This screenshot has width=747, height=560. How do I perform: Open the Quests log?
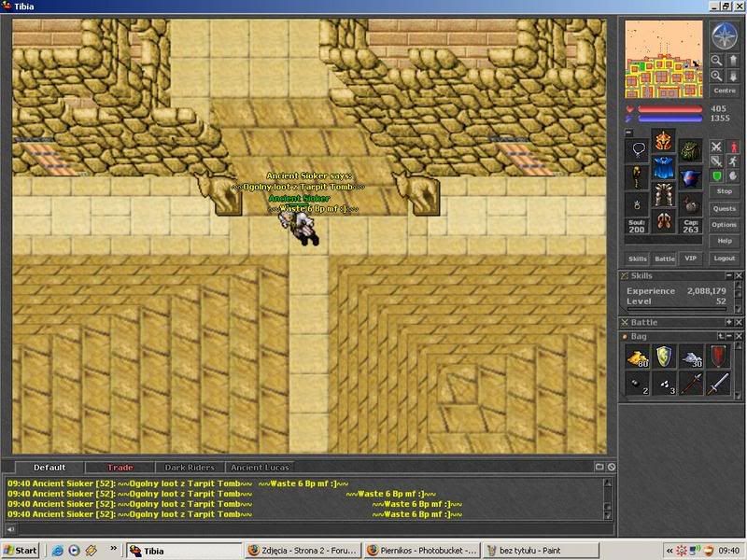pos(725,208)
